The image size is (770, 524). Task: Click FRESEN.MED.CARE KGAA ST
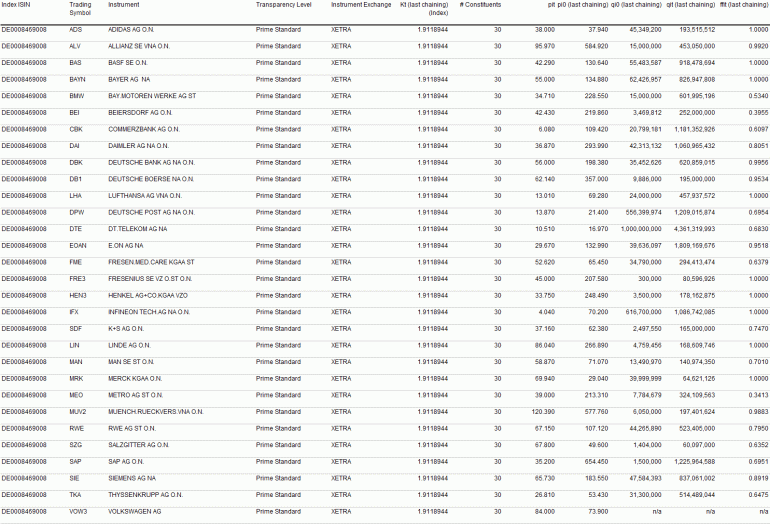coord(151,263)
